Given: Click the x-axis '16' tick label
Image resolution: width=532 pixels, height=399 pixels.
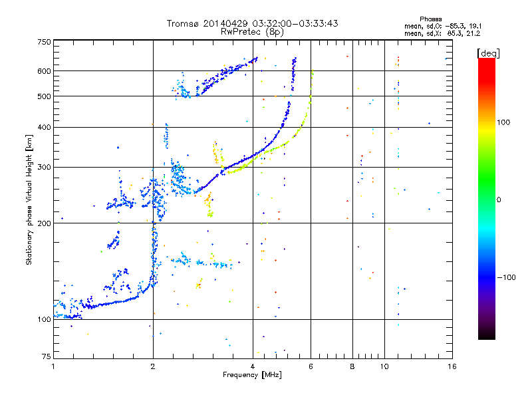Looking at the screenshot, I should pyautogui.click(x=452, y=366).
